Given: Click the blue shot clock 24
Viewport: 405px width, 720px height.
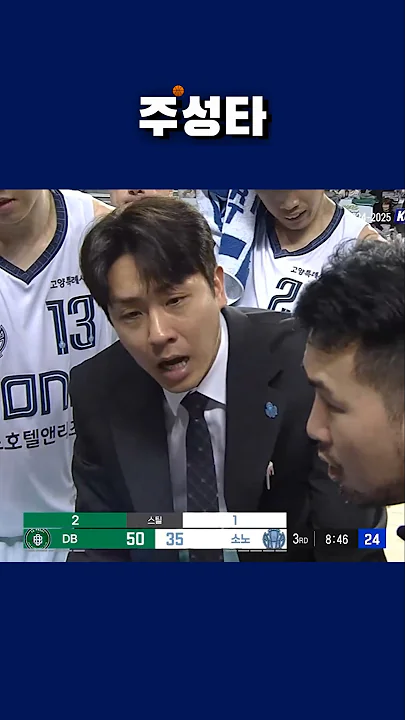Looking at the screenshot, I should click(x=371, y=539).
